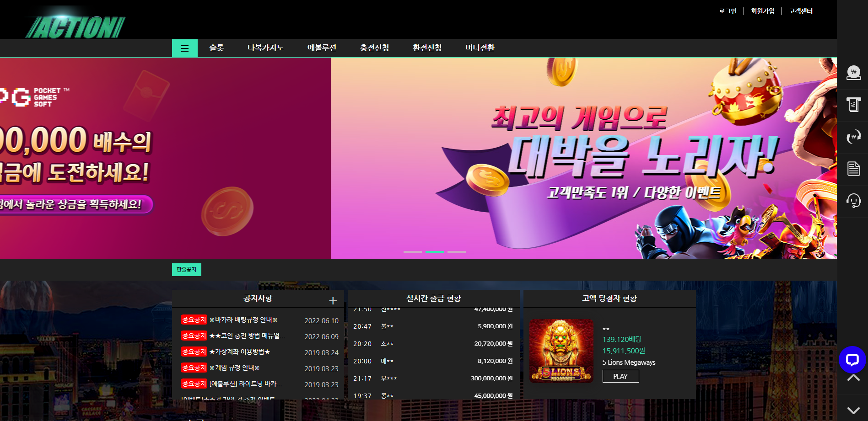Click the 로그인 link
The height and width of the screenshot is (421, 868).
point(728,11)
